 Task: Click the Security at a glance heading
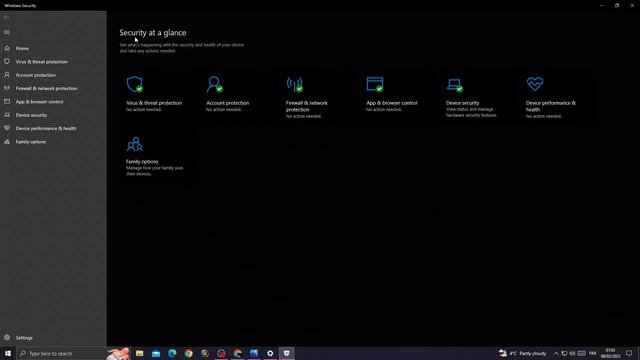click(153, 33)
